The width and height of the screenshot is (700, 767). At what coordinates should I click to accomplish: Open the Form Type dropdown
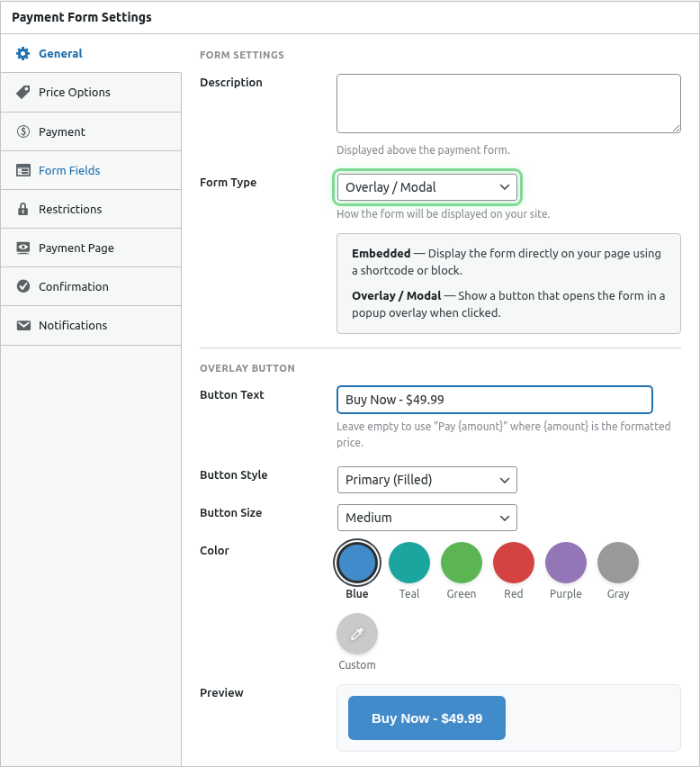click(x=426, y=186)
